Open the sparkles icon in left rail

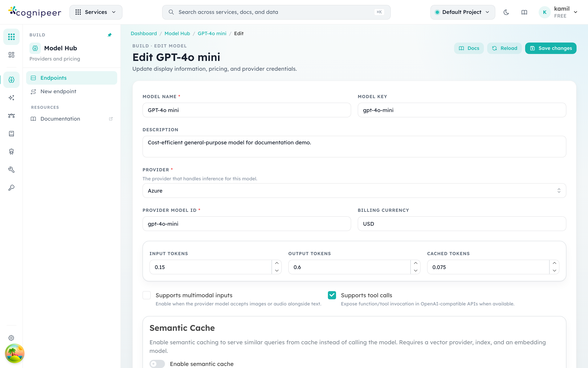[x=11, y=98]
